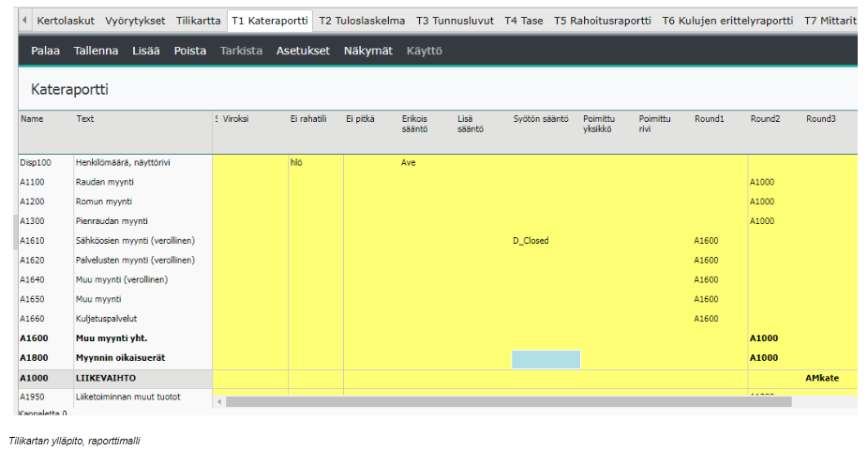Open the T6 Kulujen erittelyraportti tab
Image resolution: width=868 pixels, height=450 pixels.
(726, 21)
